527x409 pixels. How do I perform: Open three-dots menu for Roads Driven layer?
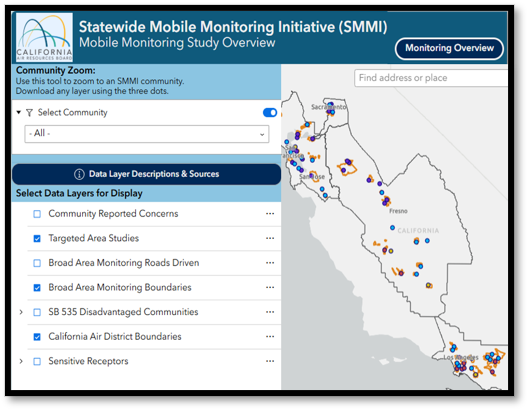coord(270,263)
